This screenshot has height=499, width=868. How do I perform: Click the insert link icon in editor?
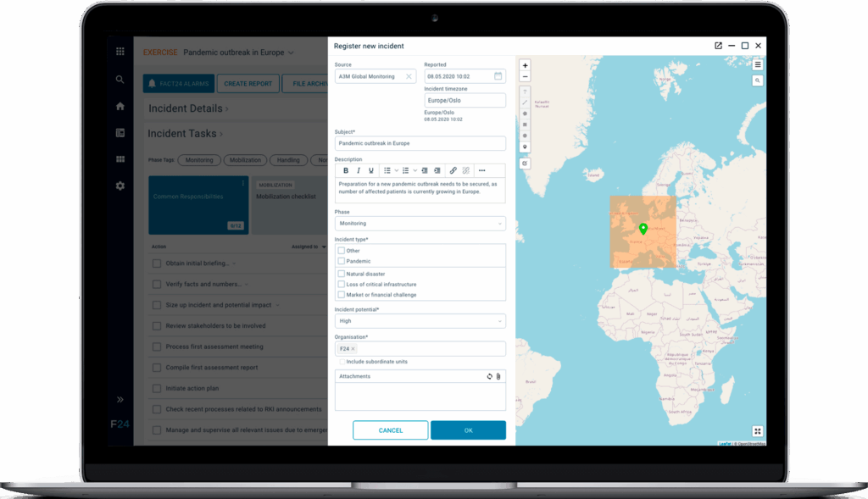[x=453, y=170]
